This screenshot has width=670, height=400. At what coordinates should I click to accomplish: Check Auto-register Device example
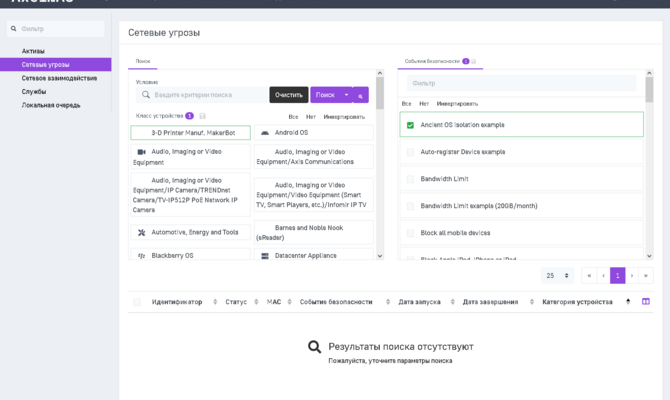410,152
